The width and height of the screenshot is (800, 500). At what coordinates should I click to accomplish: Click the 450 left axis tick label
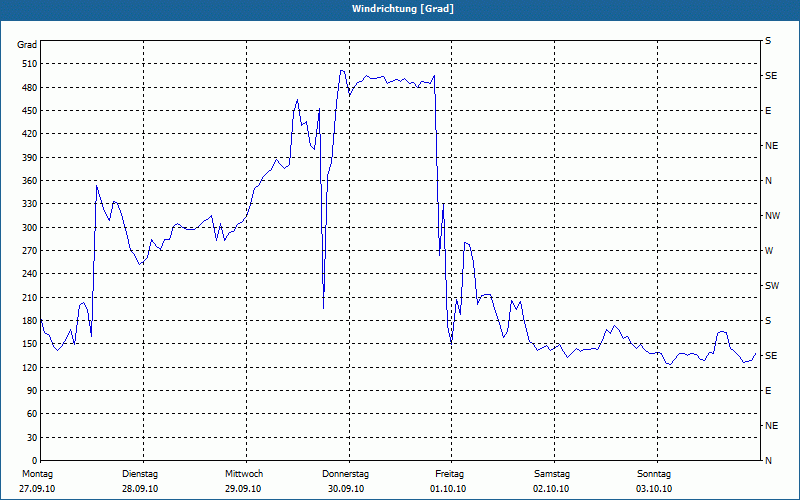30,111
